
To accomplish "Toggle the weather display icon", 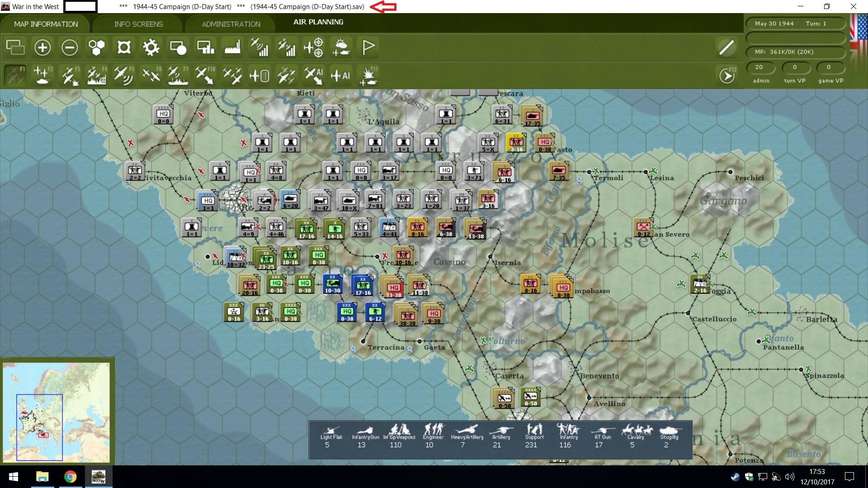I will click(x=341, y=47).
